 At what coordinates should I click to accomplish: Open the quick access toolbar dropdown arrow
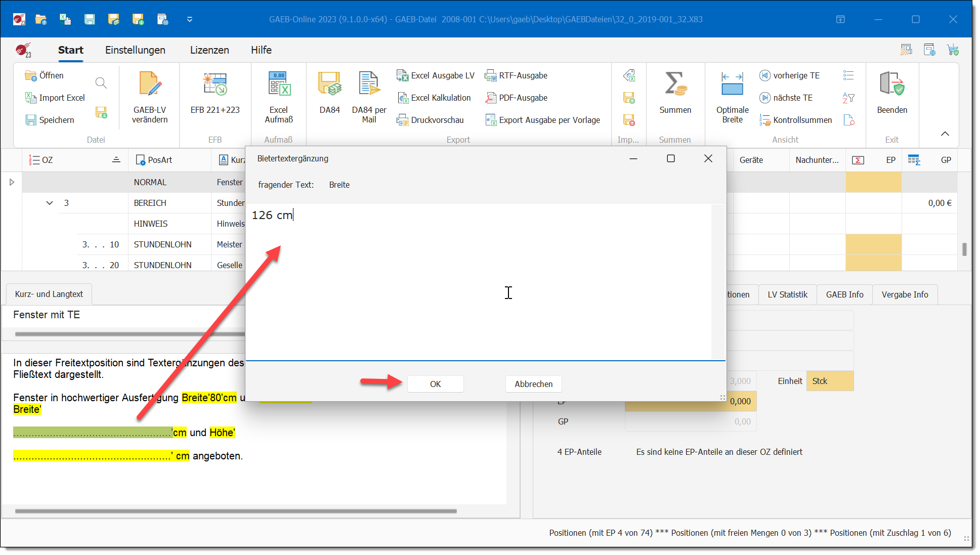(190, 19)
